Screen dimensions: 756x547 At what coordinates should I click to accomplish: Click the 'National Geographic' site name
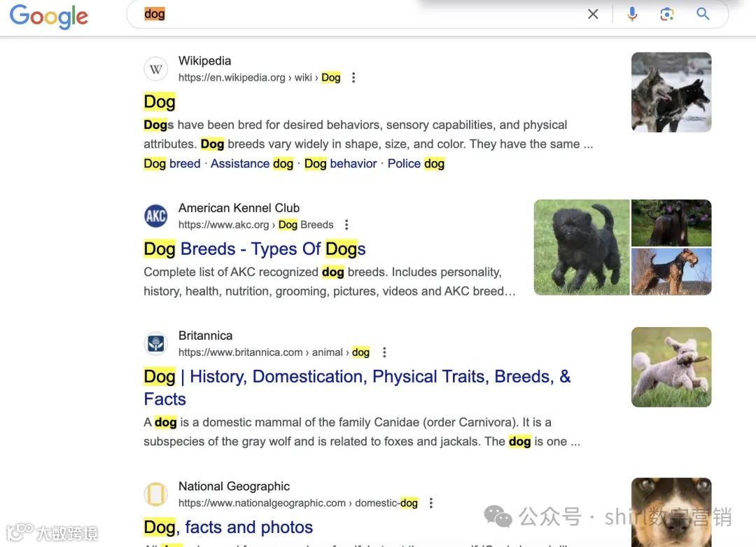point(234,486)
